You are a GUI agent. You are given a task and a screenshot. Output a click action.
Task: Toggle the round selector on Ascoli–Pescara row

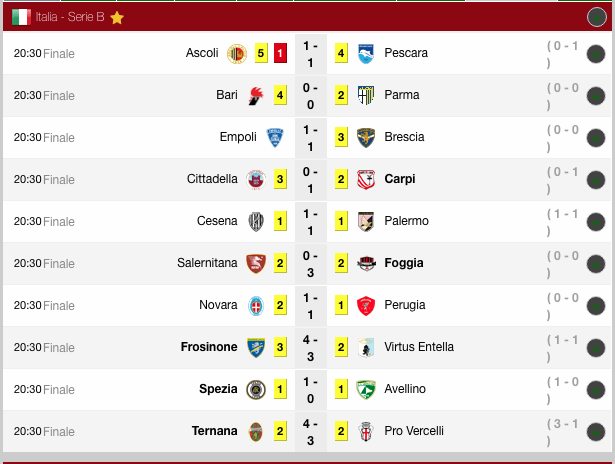click(x=596, y=54)
